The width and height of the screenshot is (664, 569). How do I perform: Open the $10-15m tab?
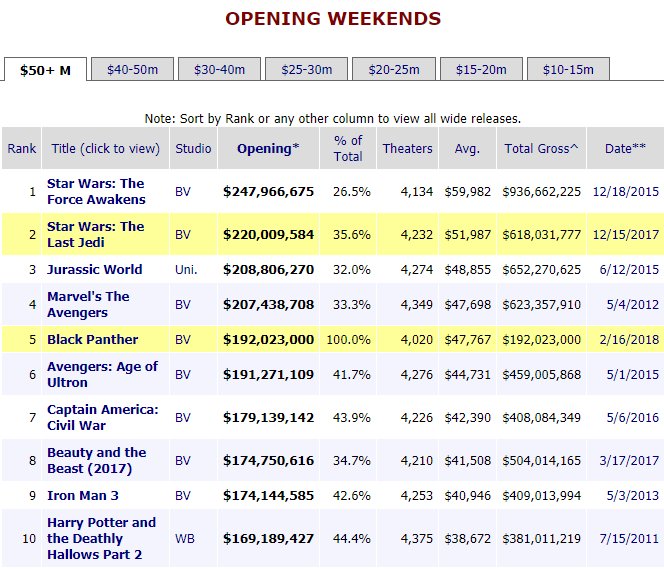[x=567, y=69]
